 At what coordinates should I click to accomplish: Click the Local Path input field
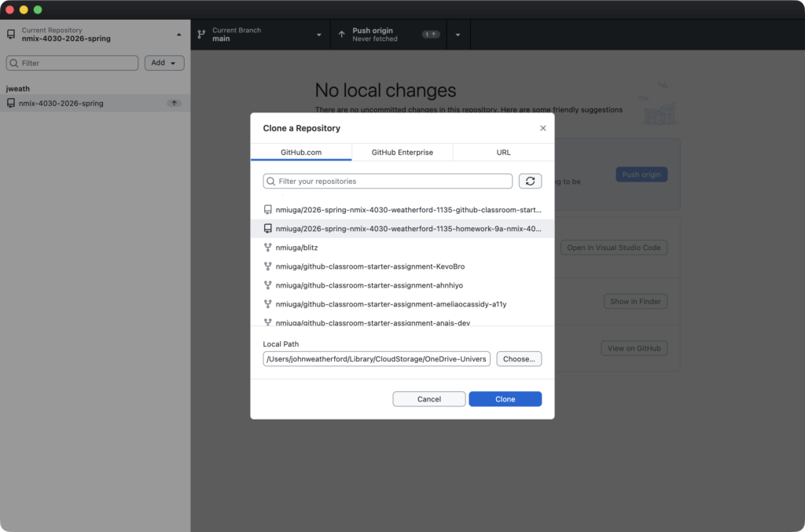377,358
